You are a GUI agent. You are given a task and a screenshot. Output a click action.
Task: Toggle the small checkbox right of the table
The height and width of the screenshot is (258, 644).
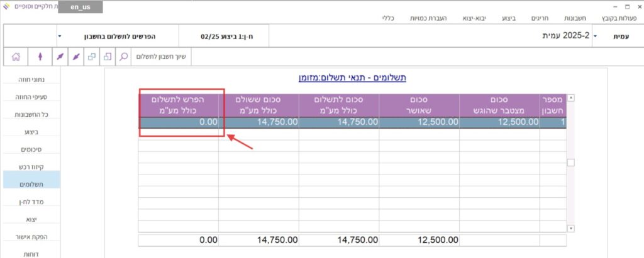point(571,163)
